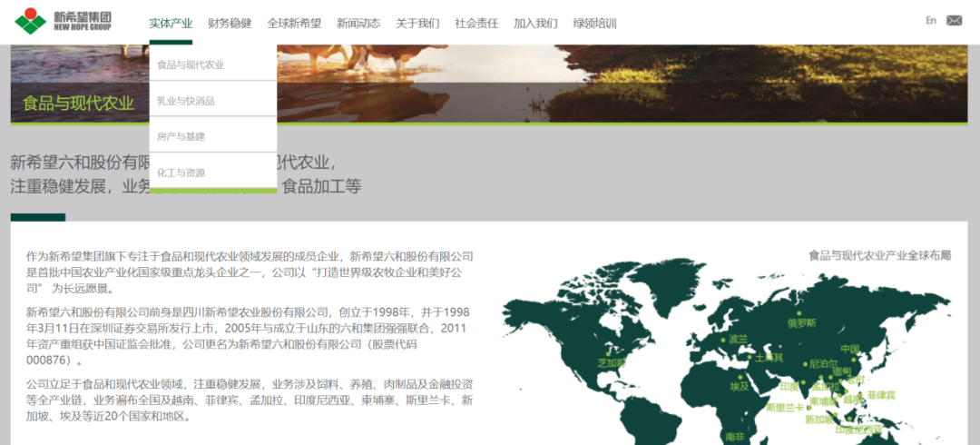Open the 绿领培训 menu
Screen dimensions: 980x445
[x=594, y=24]
